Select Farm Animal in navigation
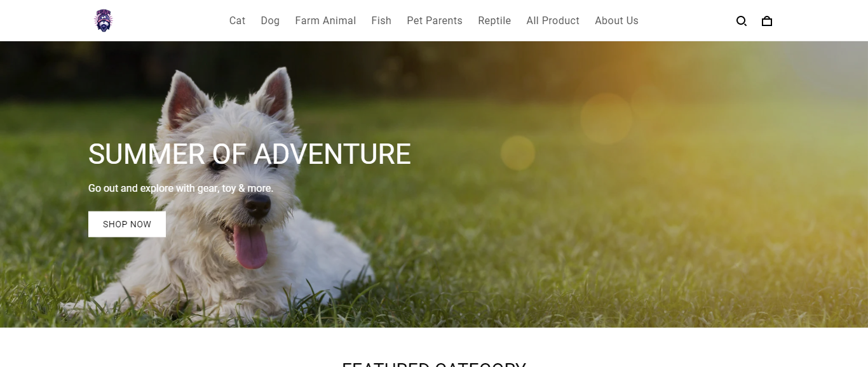Viewport: 868px width, 367px height. [325, 21]
